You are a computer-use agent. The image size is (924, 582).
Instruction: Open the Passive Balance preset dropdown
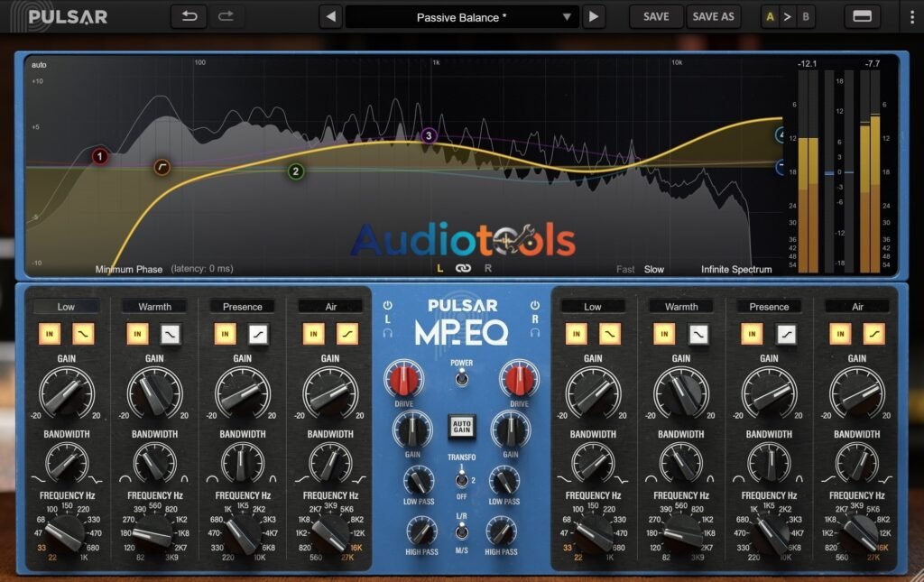point(461,17)
